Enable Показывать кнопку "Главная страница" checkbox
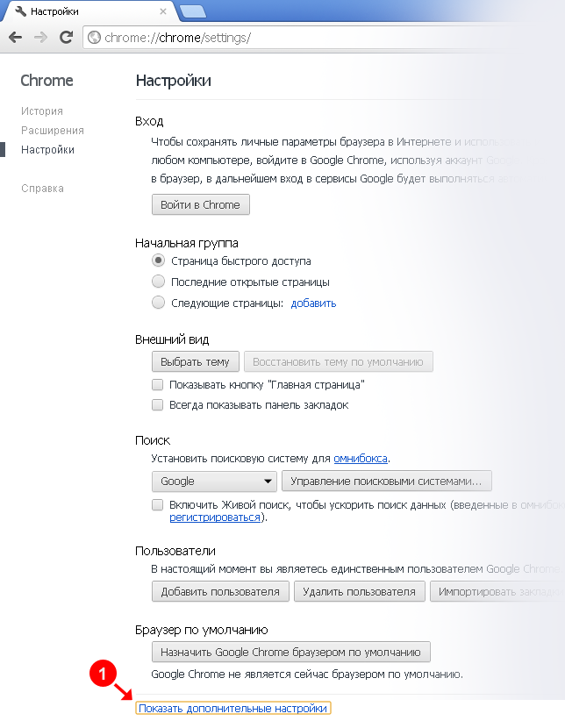The height and width of the screenshot is (728, 565). click(x=158, y=384)
